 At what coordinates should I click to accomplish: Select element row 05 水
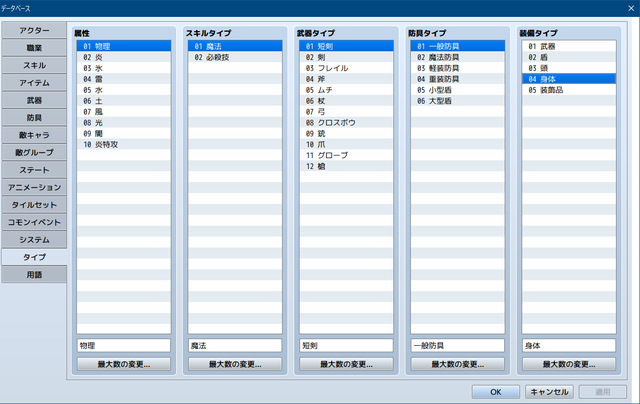[124, 90]
